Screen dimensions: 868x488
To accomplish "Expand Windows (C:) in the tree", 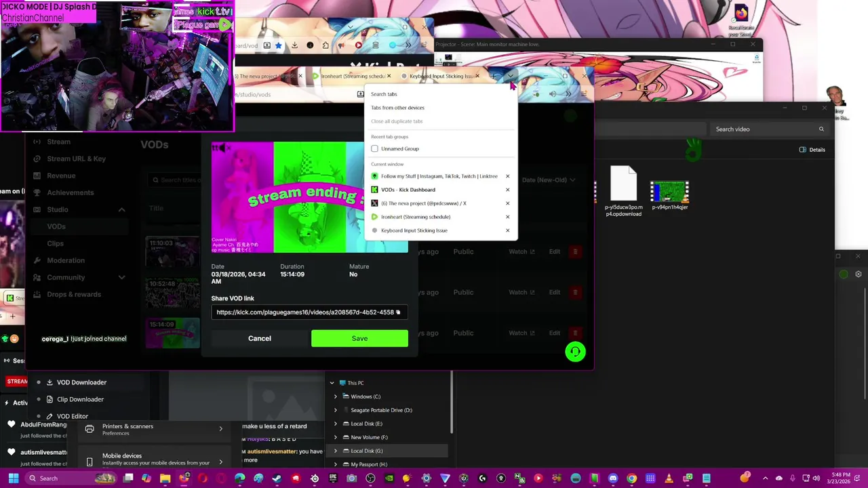I will point(335,396).
